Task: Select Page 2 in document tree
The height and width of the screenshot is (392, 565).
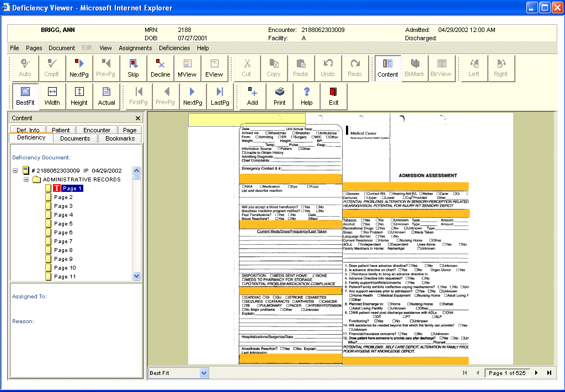Action: (63, 197)
